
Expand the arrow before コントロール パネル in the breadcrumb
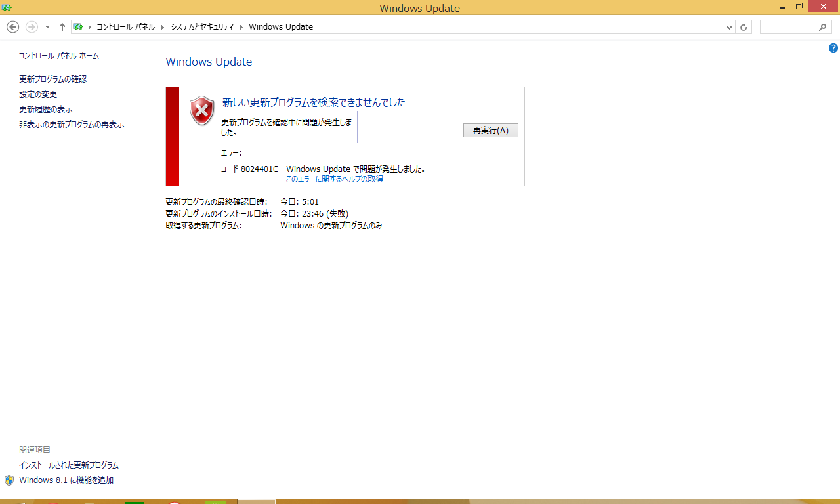pyautogui.click(x=90, y=27)
